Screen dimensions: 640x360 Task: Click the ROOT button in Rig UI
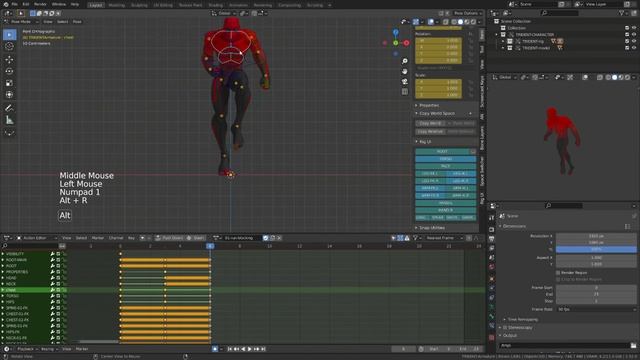442,151
